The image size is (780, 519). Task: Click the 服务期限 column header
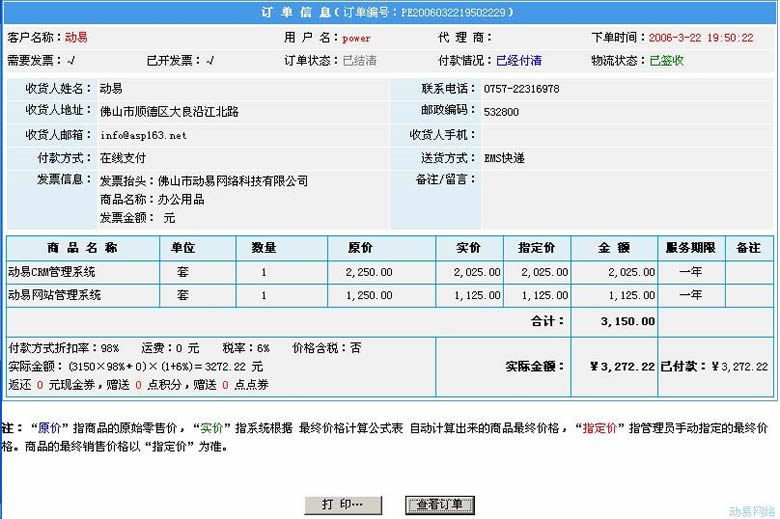[690, 248]
